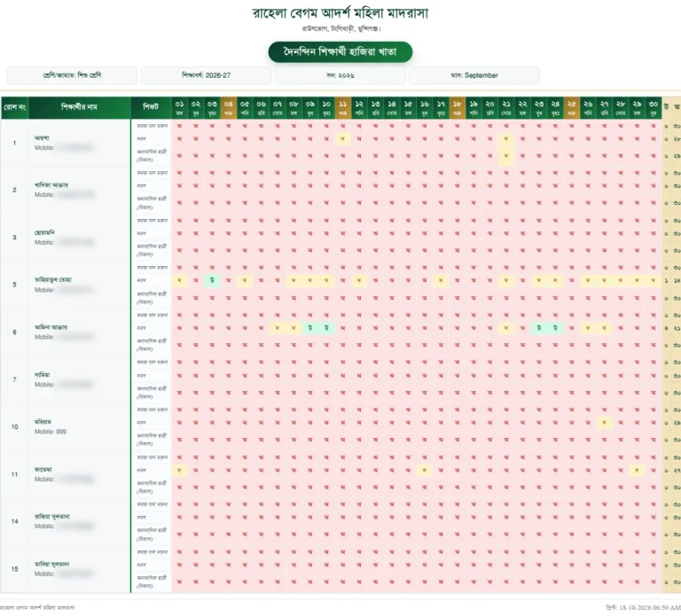The height and width of the screenshot is (616, 681).
Task: Click the gold Friday ১১ column header
Action: point(342,107)
